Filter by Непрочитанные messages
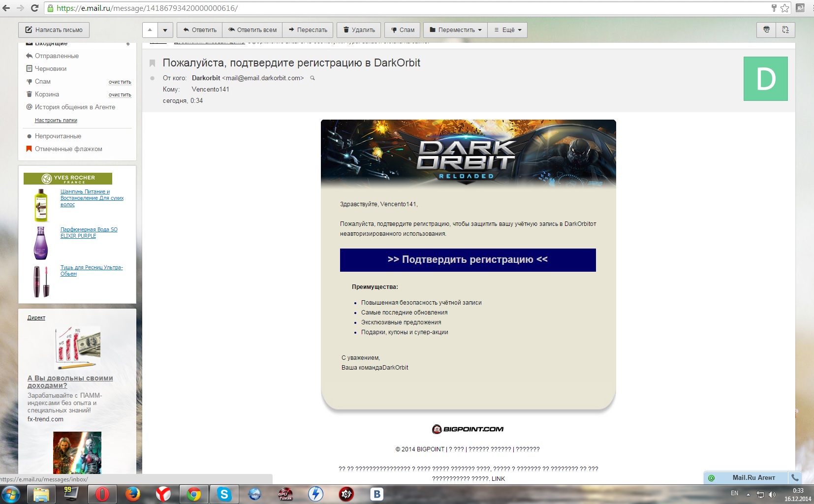 58,136
